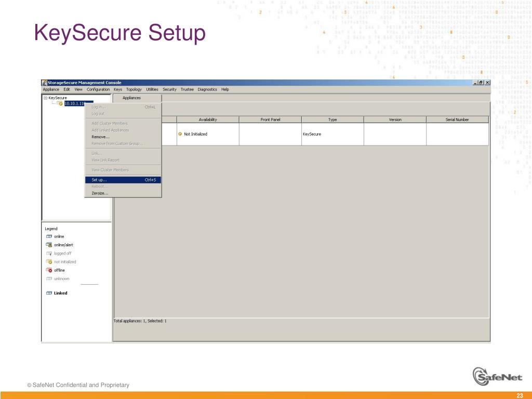Screen dimensions: 532x399
Task: Click View Link Report entry
Action: 123,160
